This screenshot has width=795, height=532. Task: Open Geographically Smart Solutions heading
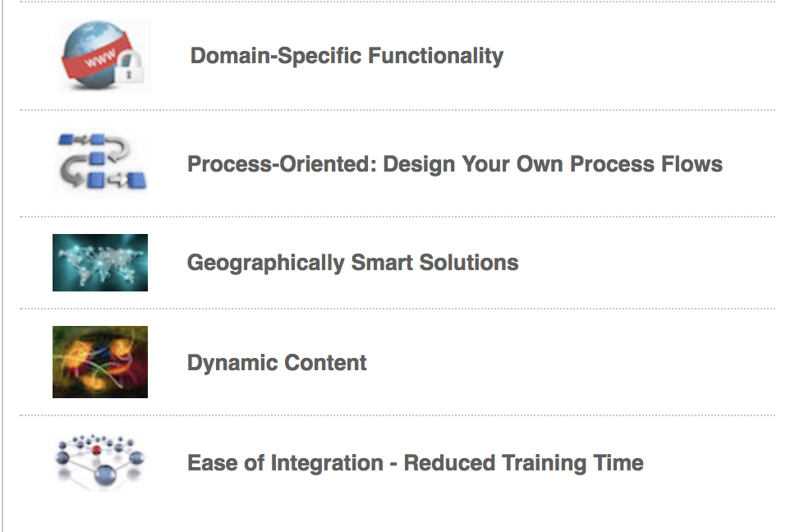pyautogui.click(x=352, y=263)
